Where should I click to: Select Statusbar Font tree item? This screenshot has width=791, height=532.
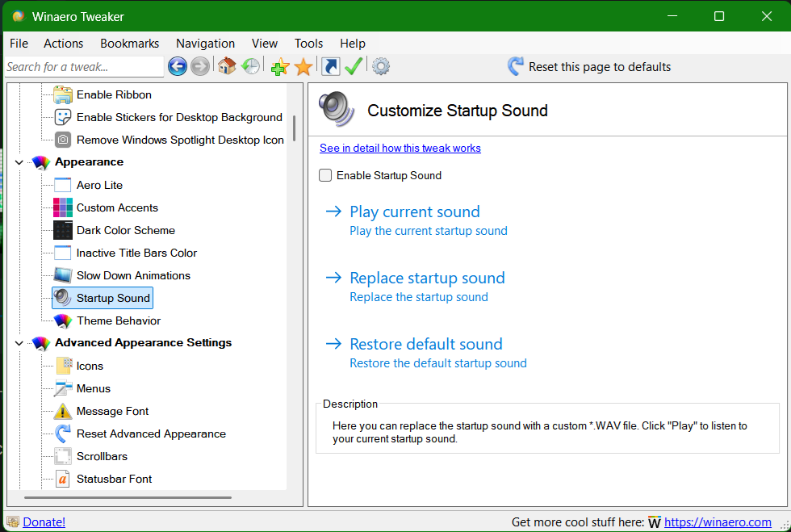point(114,479)
